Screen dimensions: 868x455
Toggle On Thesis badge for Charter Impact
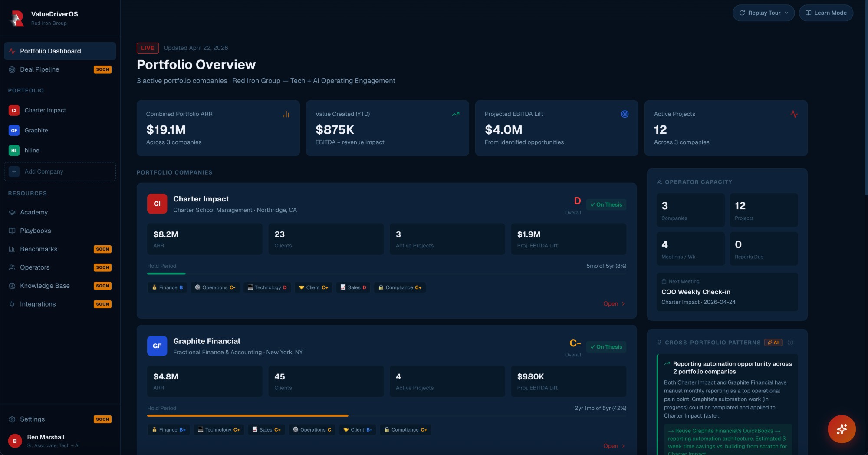coord(606,204)
